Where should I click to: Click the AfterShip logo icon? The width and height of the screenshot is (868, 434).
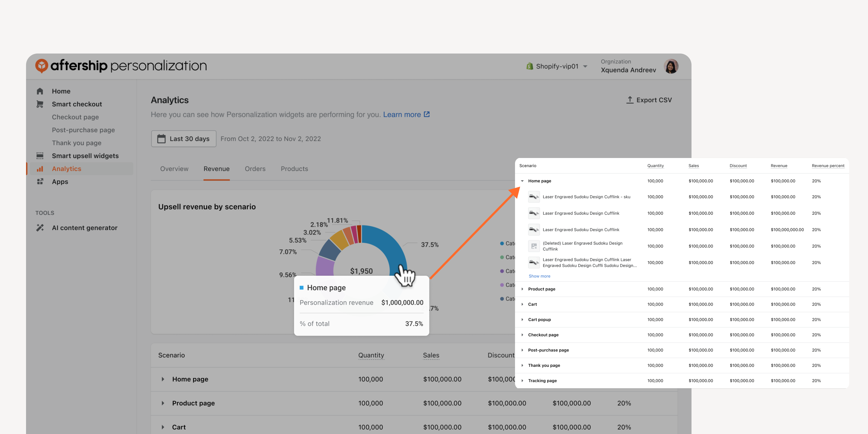42,66
